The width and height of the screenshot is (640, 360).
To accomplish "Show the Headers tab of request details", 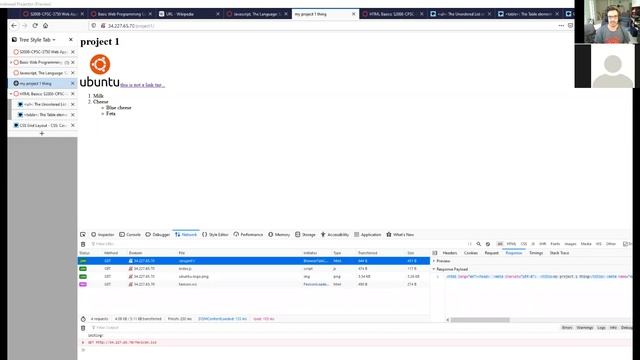I will click(450, 253).
